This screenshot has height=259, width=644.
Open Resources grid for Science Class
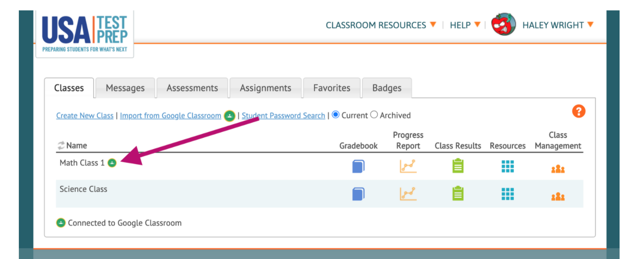click(508, 194)
